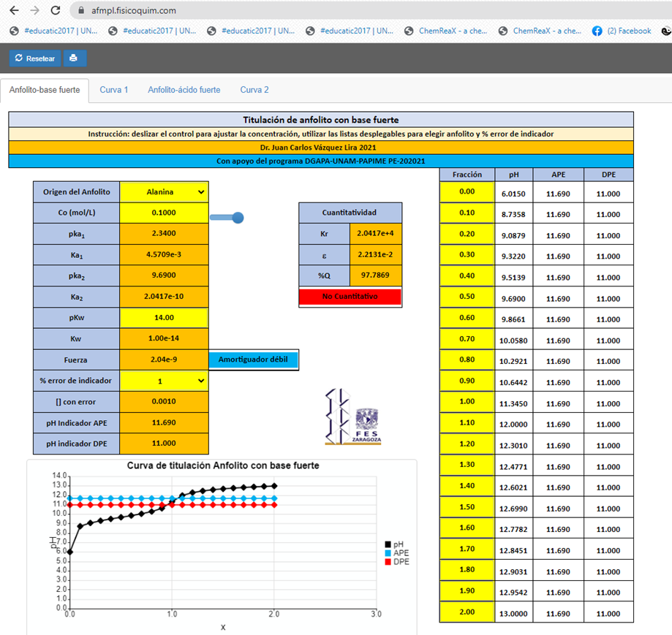The width and height of the screenshot is (672, 635).
Task: Click the padlock site info icon
Action: click(81, 11)
